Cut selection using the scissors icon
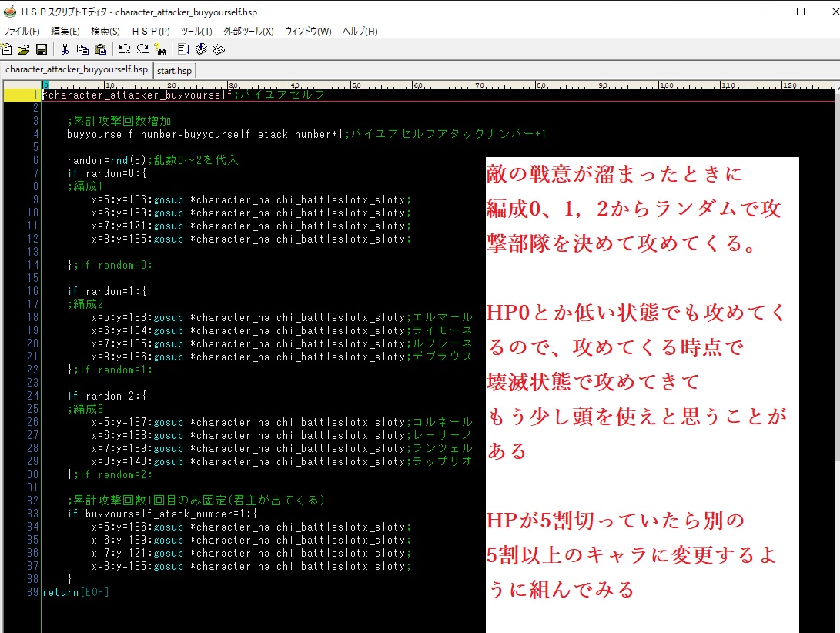840x633 pixels. click(x=65, y=49)
